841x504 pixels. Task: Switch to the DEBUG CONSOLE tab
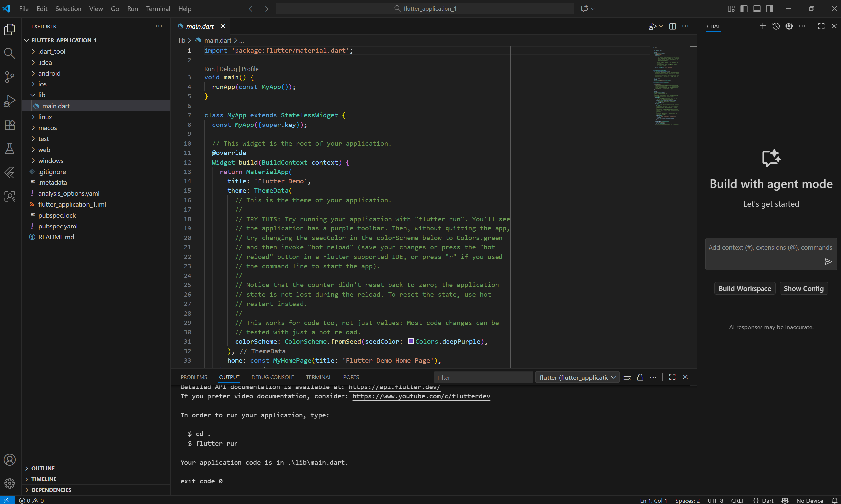pyautogui.click(x=272, y=377)
